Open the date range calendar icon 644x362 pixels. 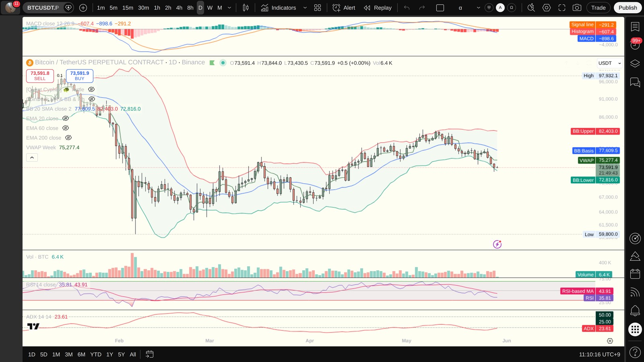tap(149, 354)
